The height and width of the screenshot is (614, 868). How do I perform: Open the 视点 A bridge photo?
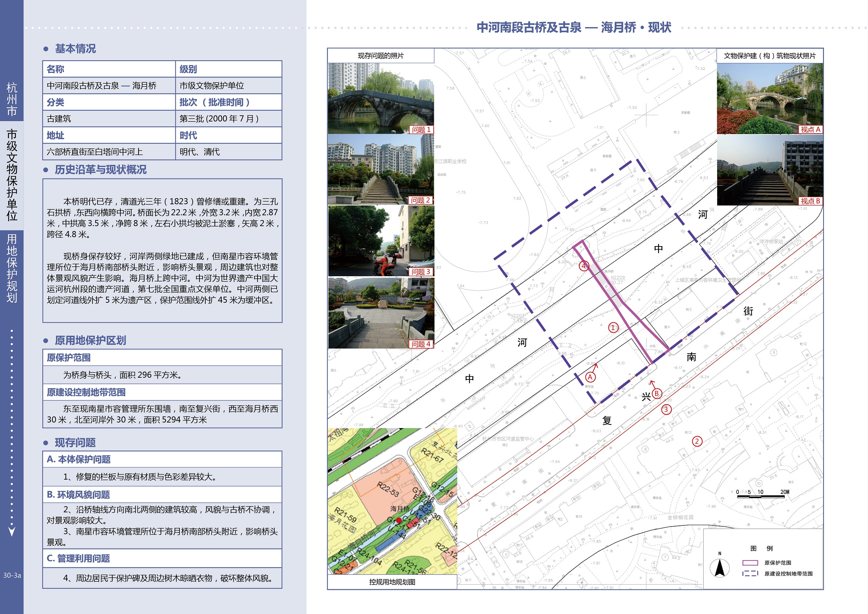[x=770, y=98]
